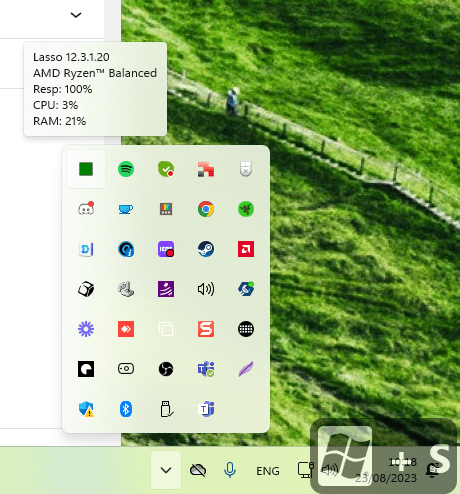The image size is (460, 494).
Task: Open the Steam tray icon
Action: tap(206, 249)
